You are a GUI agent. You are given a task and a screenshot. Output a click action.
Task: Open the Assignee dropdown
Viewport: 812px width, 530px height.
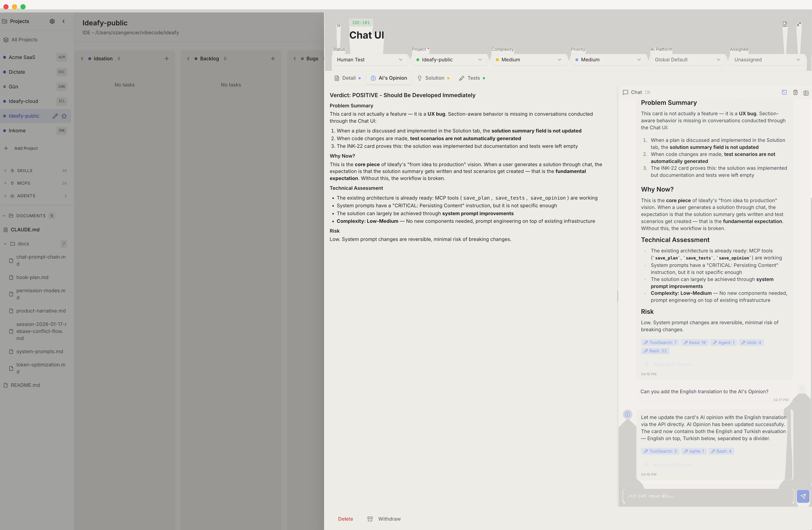(766, 60)
